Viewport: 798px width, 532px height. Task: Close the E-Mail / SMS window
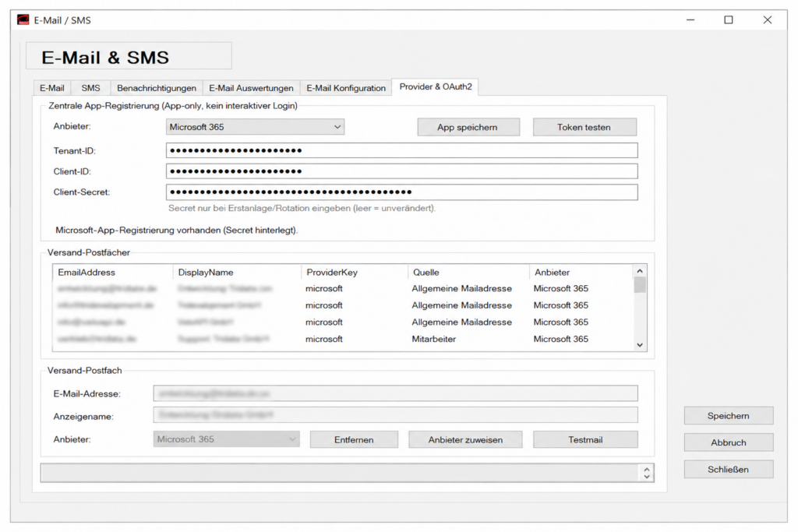coord(768,19)
